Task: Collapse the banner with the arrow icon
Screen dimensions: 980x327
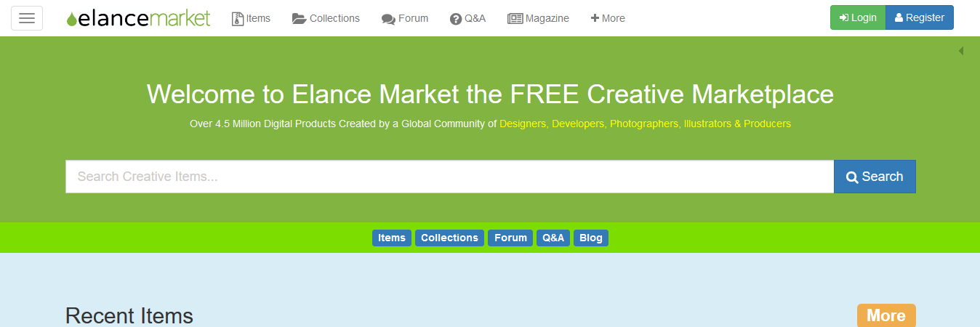Action: point(961,51)
